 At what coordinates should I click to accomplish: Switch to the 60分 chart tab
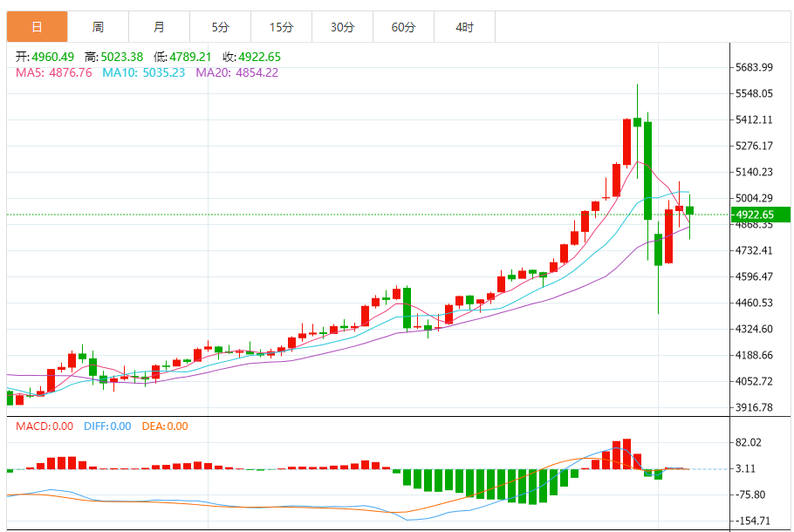[403, 27]
